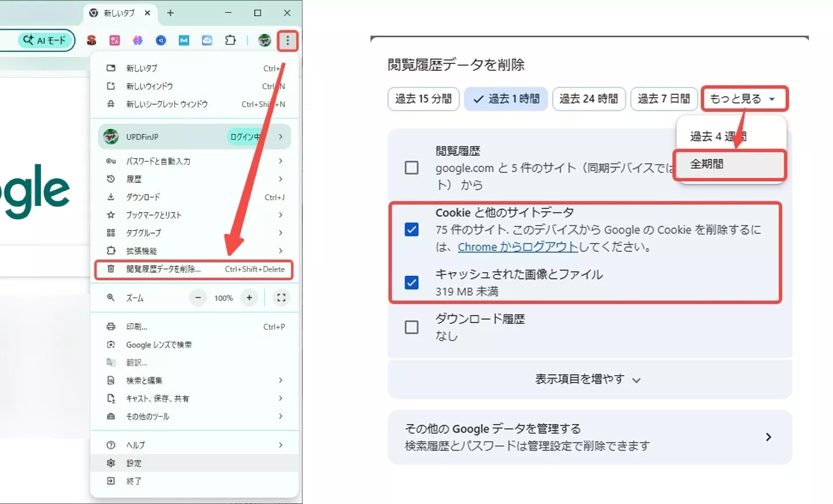Open その他の Google データを管理する
The image size is (833, 504).
click(x=590, y=437)
